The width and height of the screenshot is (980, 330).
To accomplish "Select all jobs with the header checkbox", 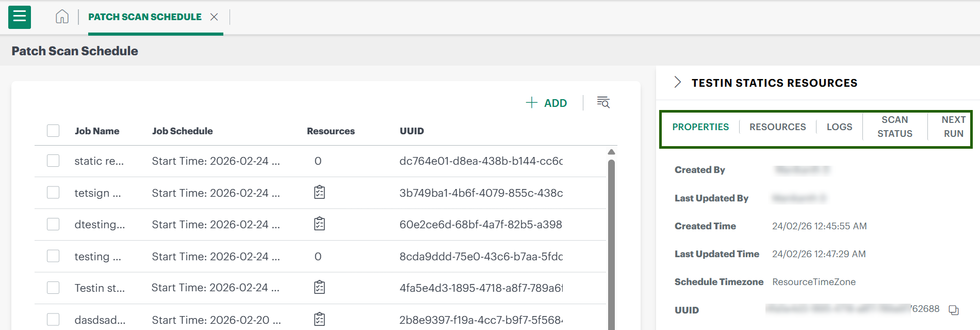I will [53, 131].
